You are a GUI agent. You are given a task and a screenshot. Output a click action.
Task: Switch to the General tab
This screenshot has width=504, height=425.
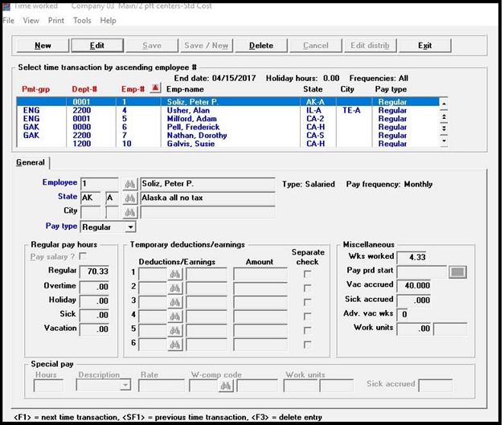coord(31,162)
